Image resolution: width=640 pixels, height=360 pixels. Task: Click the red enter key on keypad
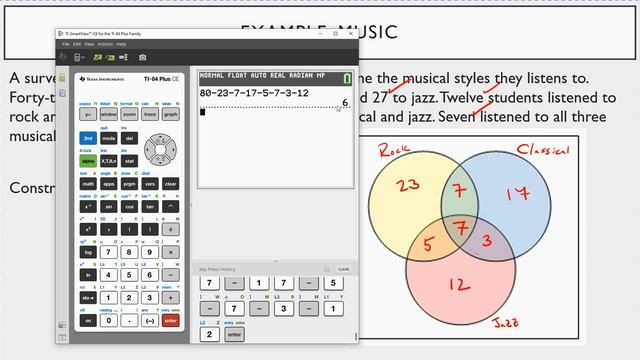pyautogui.click(x=171, y=321)
